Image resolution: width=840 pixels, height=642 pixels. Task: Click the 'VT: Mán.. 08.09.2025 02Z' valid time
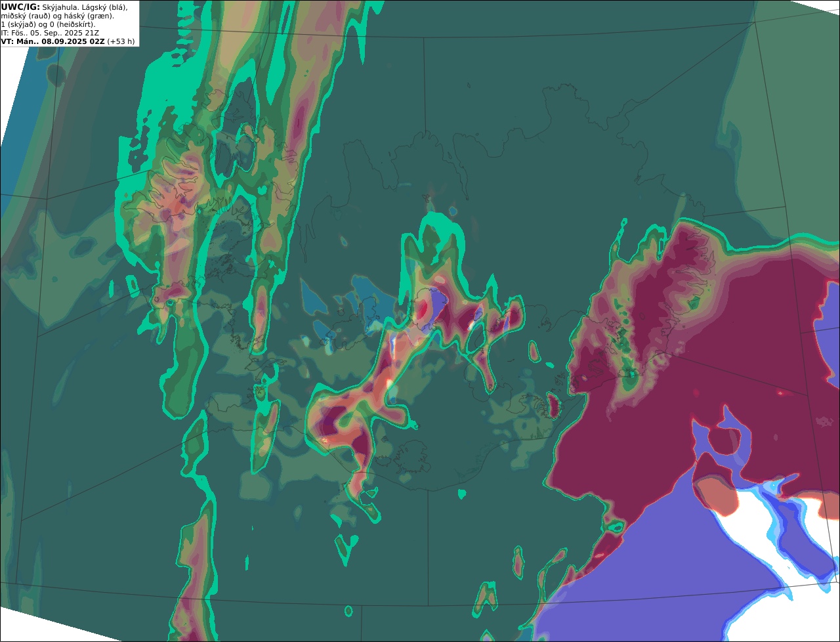pyautogui.click(x=52, y=41)
